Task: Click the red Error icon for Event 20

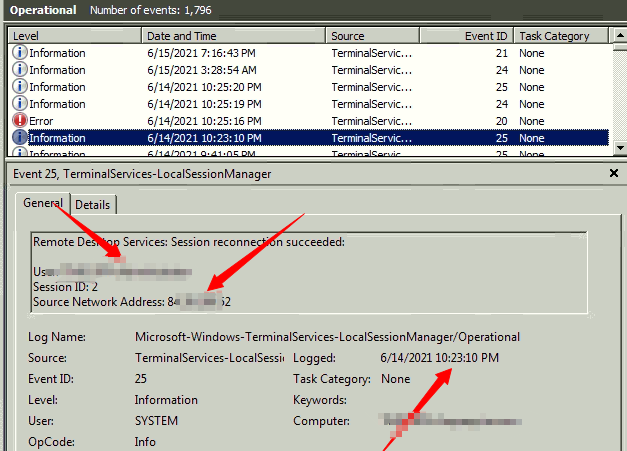Action: pos(19,121)
